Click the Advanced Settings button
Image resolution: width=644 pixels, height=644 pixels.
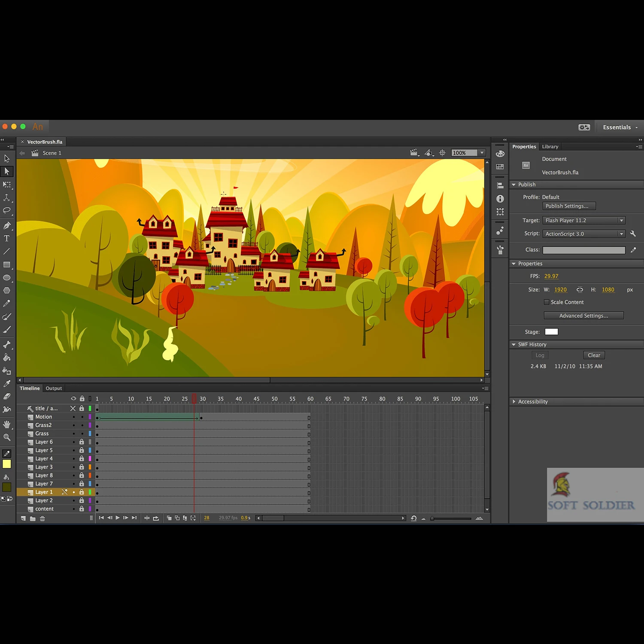[x=583, y=316]
